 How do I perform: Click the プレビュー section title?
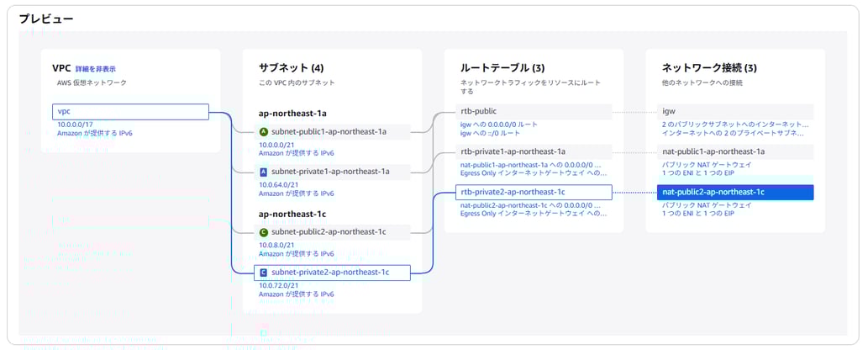pos(46,19)
